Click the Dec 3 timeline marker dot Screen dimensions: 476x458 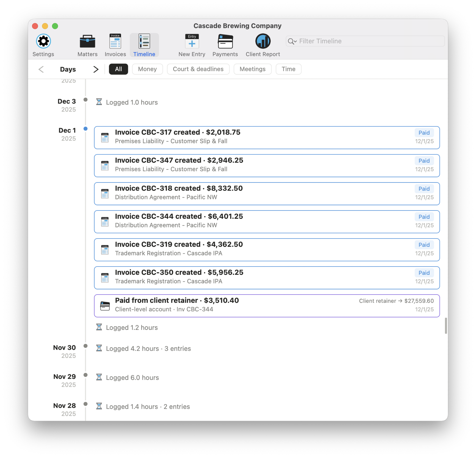point(86,100)
